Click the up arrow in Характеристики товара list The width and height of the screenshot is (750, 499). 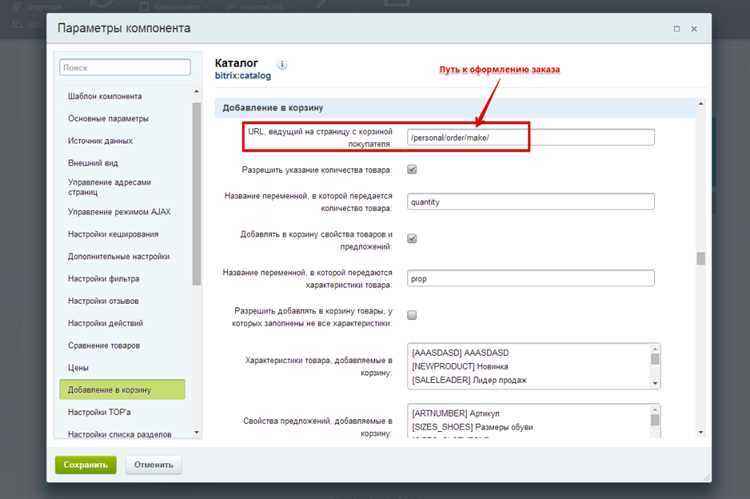(x=655, y=348)
